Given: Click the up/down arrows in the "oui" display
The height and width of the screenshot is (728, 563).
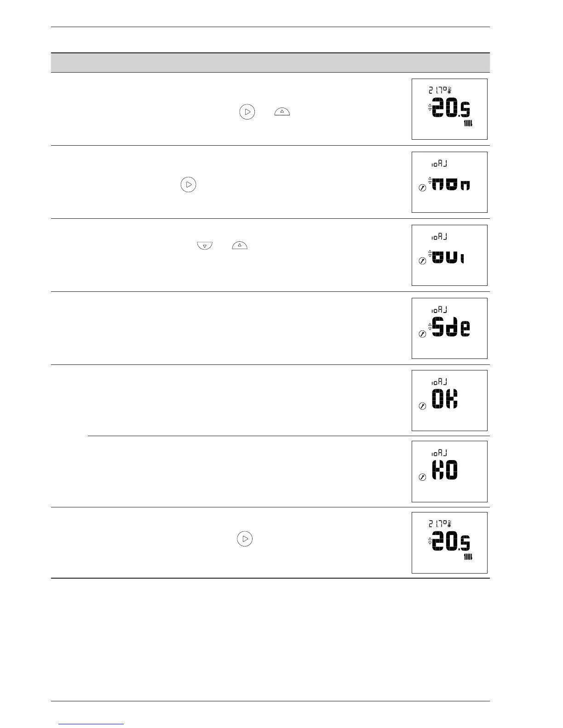Looking at the screenshot, I should point(430,253).
